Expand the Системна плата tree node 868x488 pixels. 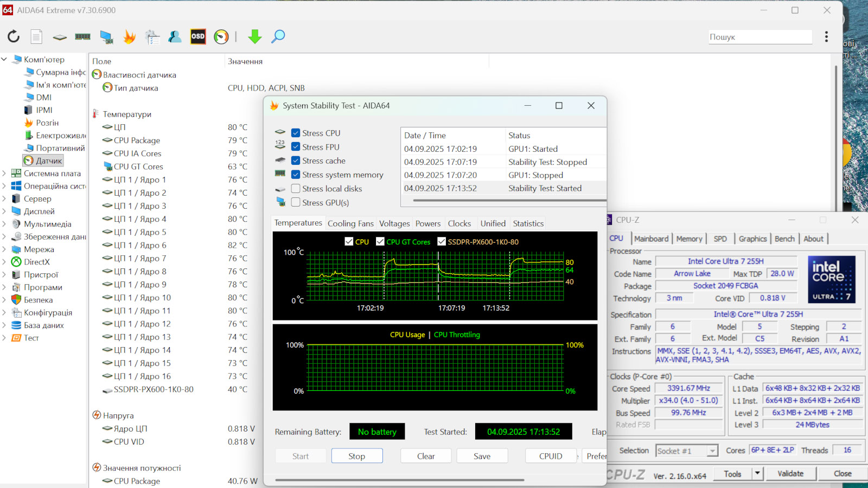pos(4,173)
